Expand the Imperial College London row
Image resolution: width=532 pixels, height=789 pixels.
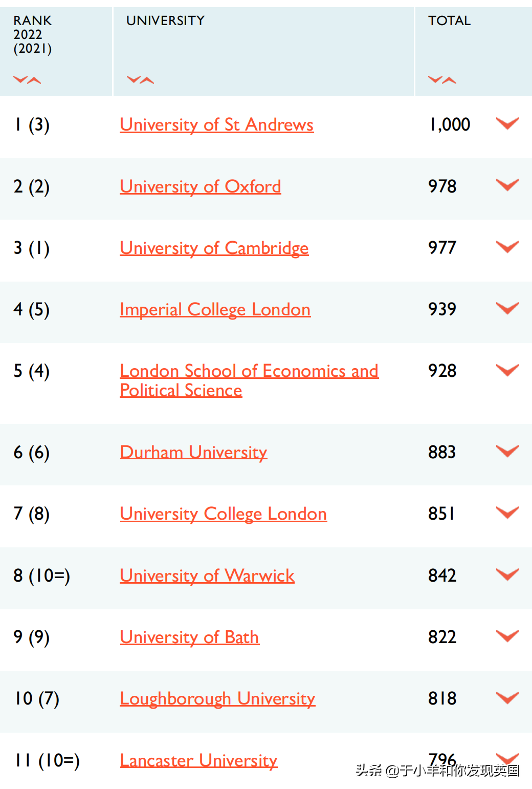pos(507,308)
